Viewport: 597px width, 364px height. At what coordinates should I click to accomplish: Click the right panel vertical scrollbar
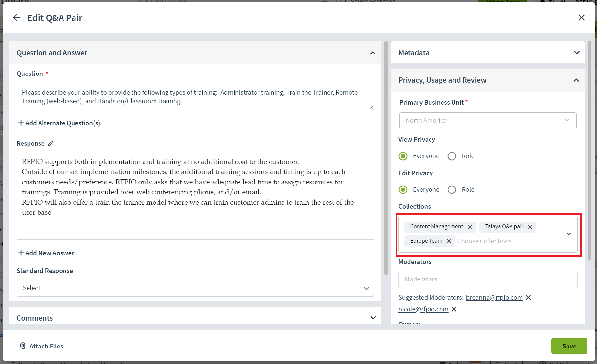coord(590,151)
